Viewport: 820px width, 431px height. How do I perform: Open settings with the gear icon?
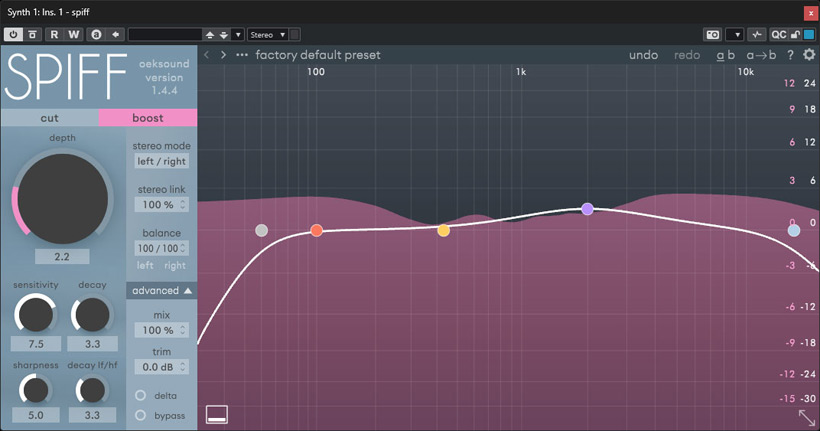[x=809, y=54]
